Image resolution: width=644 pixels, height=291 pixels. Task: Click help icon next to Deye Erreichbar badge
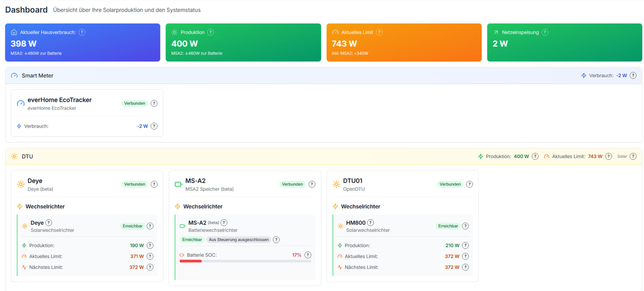150,226
